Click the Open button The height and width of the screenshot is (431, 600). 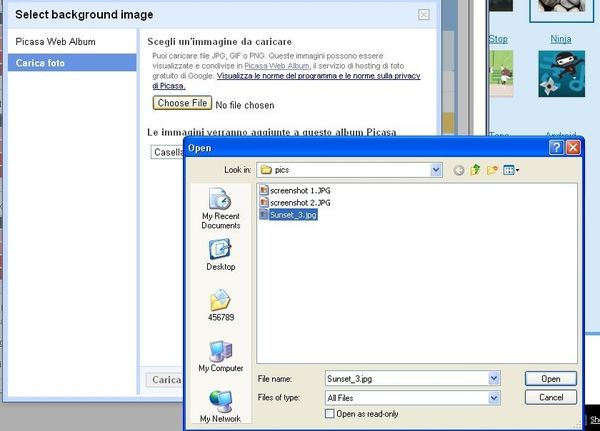click(550, 379)
